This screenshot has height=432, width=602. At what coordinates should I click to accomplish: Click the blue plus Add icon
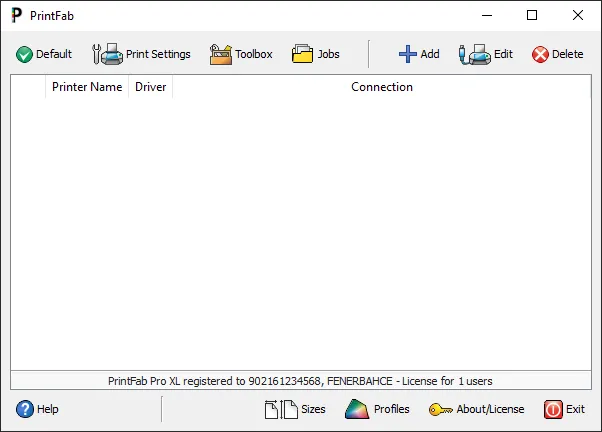[407, 54]
